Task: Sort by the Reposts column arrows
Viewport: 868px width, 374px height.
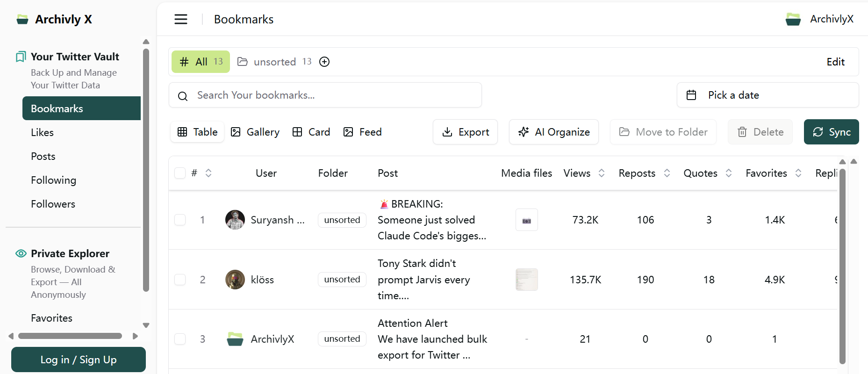Action: (667, 173)
